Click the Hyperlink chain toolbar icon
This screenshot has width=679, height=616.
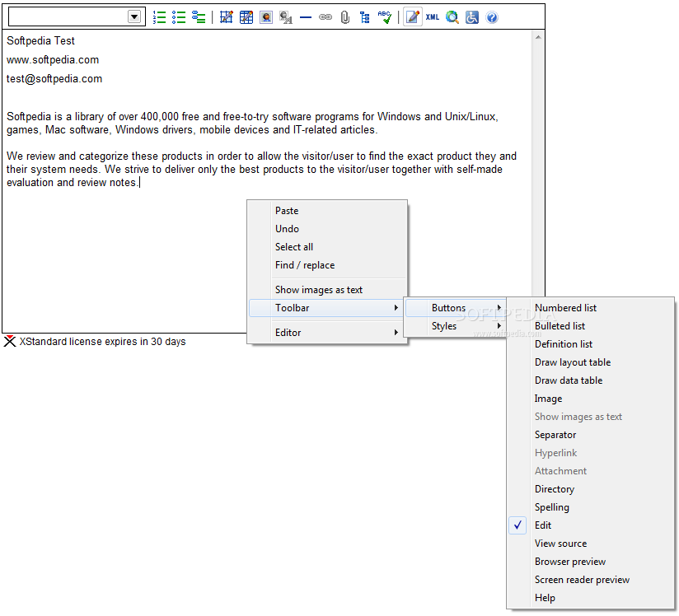pos(325,17)
